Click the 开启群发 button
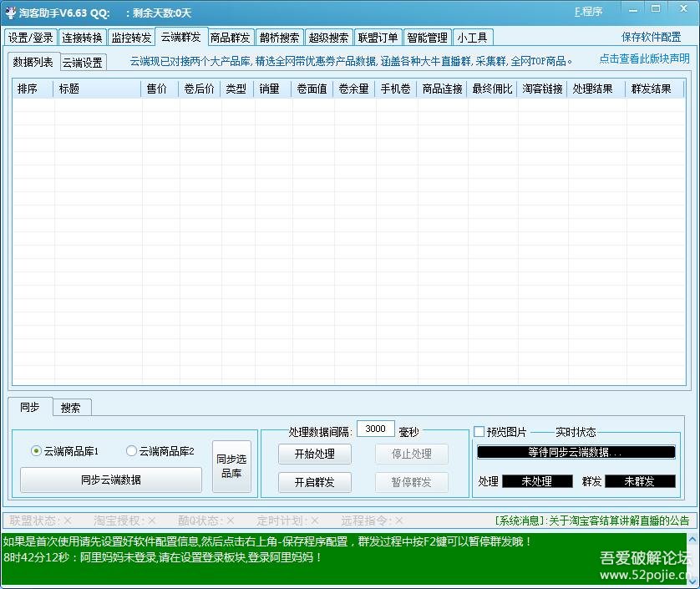The image size is (700, 589). tap(315, 482)
